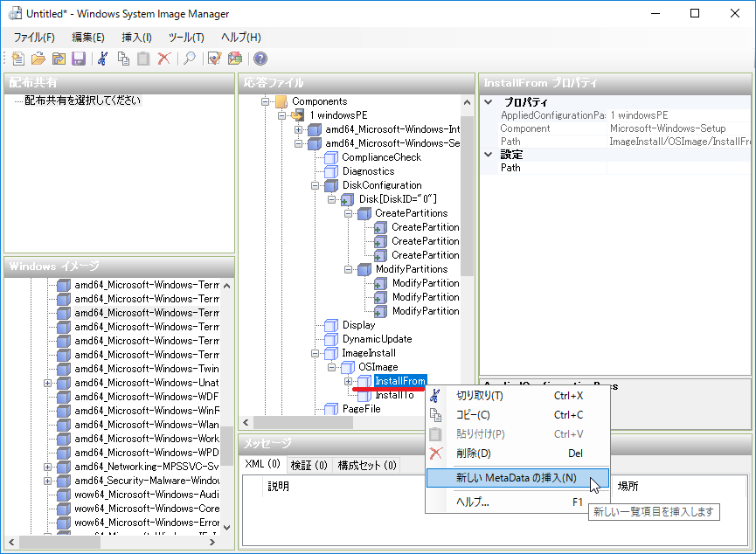This screenshot has width=756, height=554.
Task: Expand amd64_Networking-MPSSVC-Sv component
Action: coord(47,467)
